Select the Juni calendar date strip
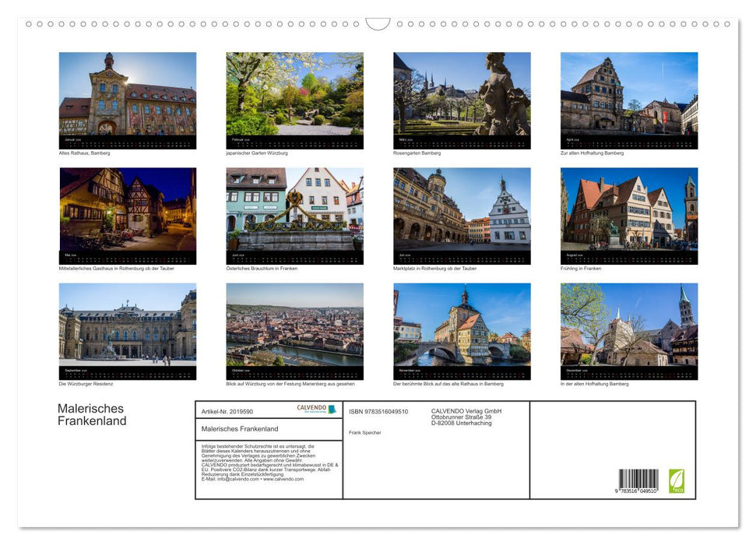 (x=294, y=256)
